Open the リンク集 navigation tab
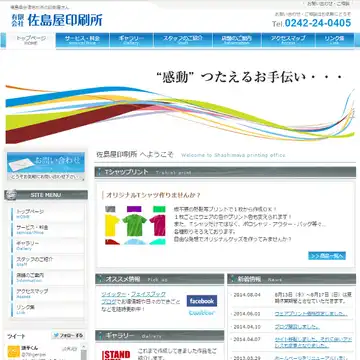This screenshot has width=360, height=360. coord(334,41)
